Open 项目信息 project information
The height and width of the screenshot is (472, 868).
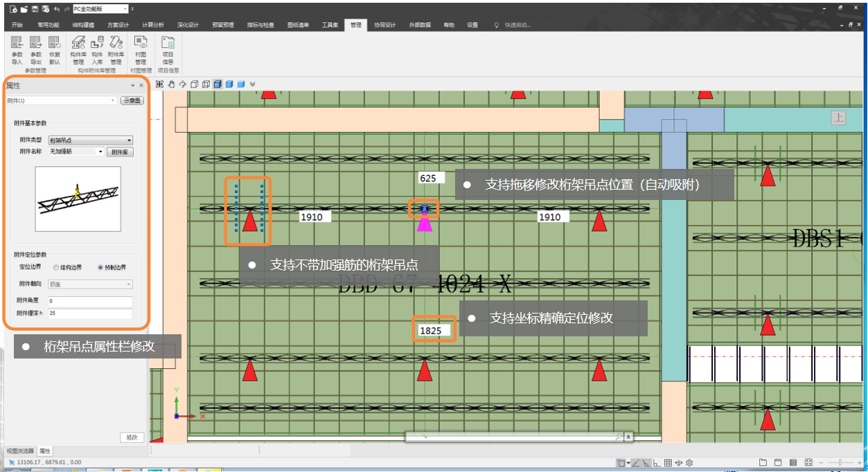pos(168,50)
